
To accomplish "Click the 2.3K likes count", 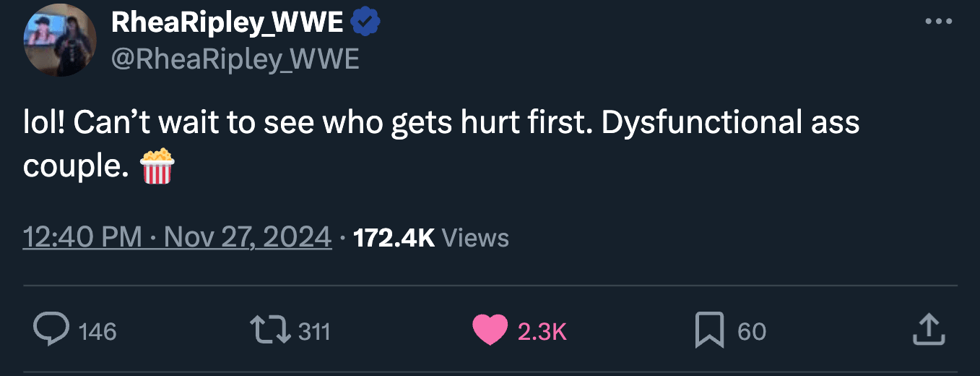I will tap(542, 331).
